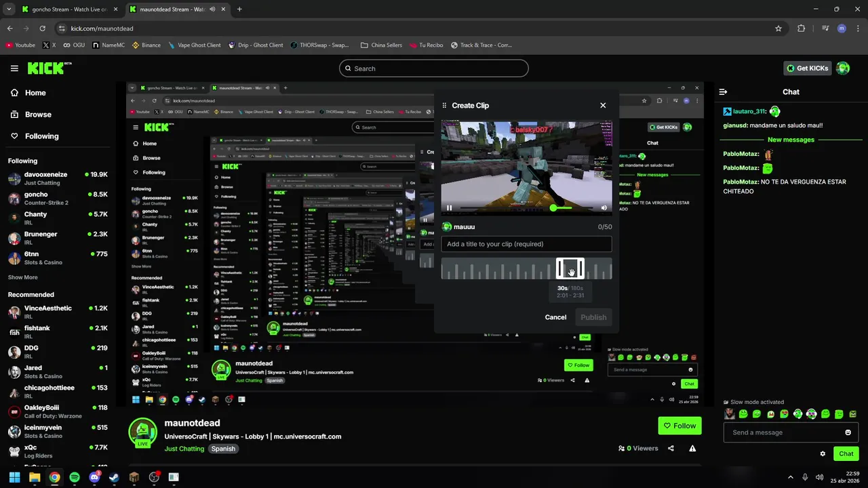Open Brunenger channel in sidebar
Image resolution: width=868 pixels, height=488 pixels.
[58, 238]
